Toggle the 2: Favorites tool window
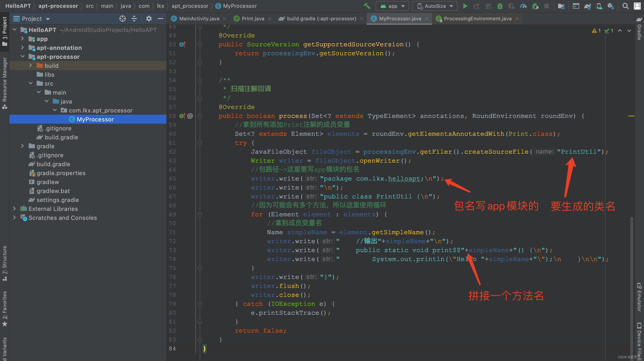Viewport: 644px width, 361px height. point(4,309)
